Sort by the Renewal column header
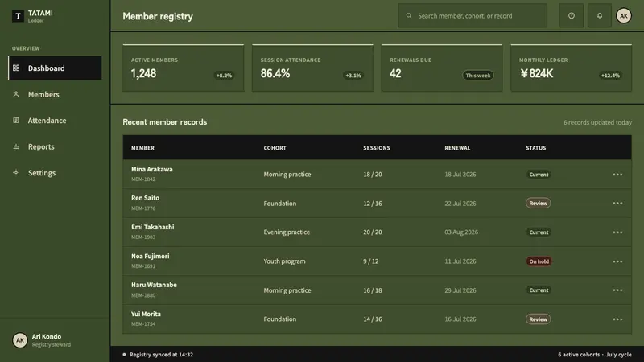Screen dimensions: 644x362 [457, 148]
